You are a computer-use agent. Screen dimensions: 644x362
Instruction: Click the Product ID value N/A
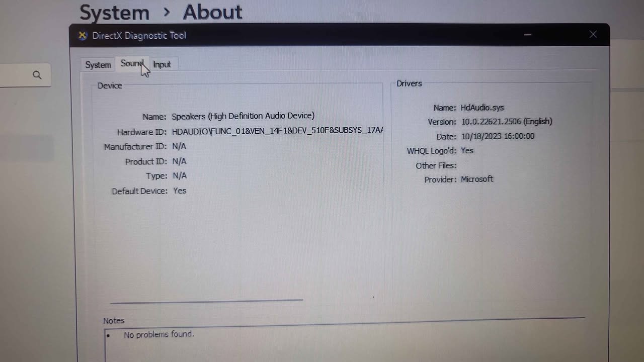pos(179,161)
